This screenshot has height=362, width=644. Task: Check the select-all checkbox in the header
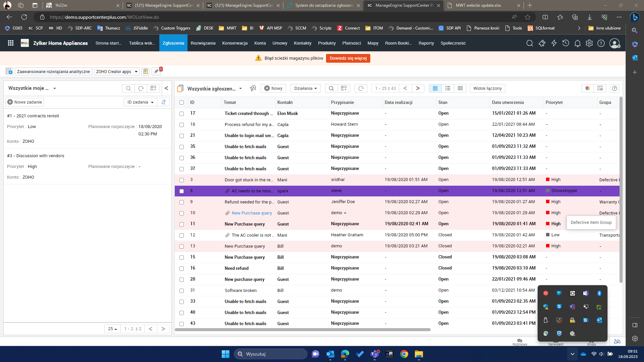[181, 103]
